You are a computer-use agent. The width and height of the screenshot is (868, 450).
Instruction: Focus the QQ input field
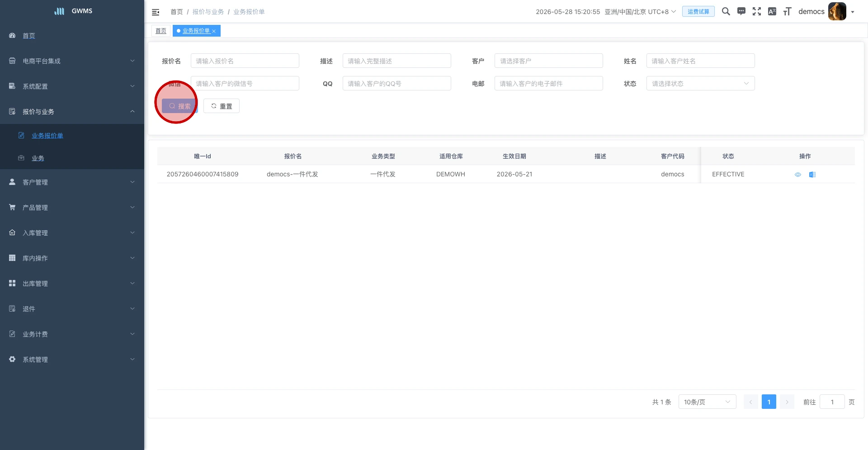pos(396,83)
